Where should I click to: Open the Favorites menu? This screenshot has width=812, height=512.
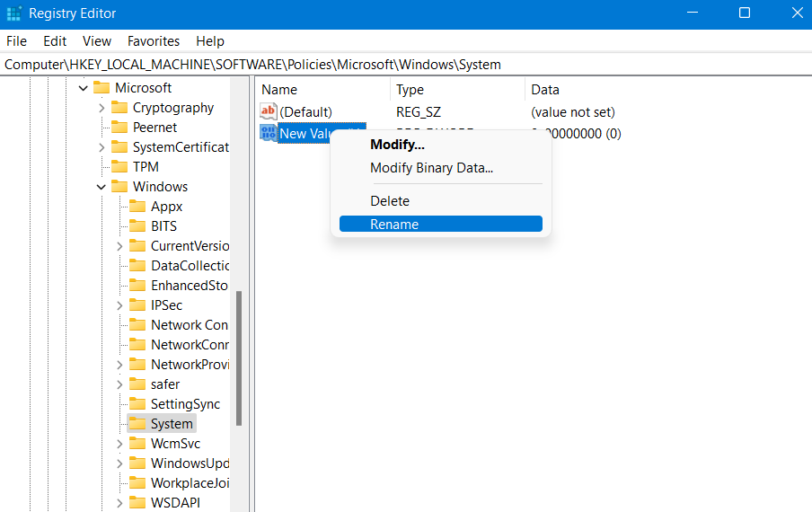(154, 41)
